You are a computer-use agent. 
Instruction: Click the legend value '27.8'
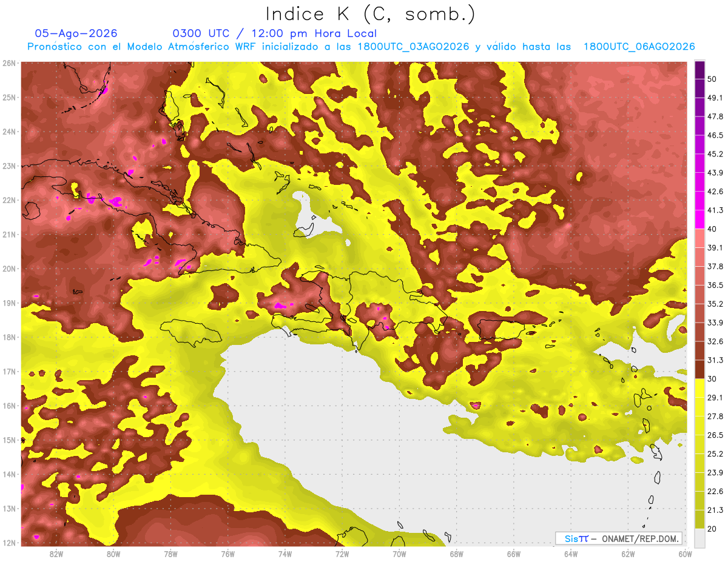(716, 416)
